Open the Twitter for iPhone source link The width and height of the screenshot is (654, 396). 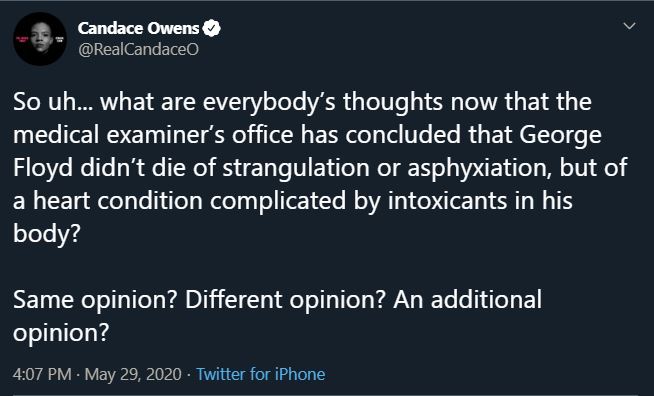pyautogui.click(x=260, y=374)
